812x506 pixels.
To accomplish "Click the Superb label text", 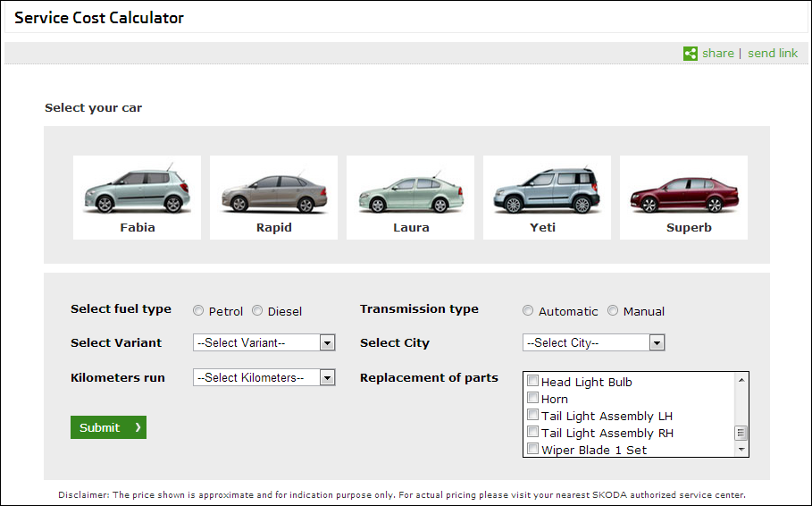I will [689, 228].
